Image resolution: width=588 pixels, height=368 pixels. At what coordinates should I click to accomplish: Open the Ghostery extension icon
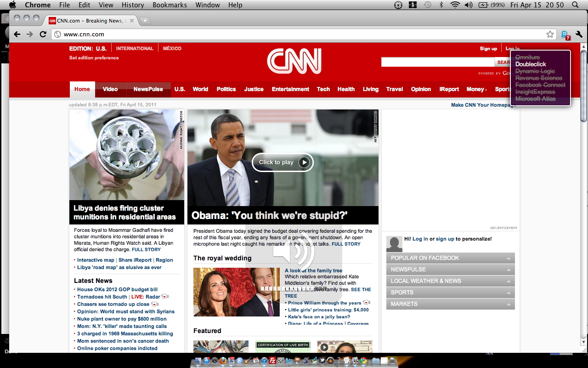tap(565, 34)
